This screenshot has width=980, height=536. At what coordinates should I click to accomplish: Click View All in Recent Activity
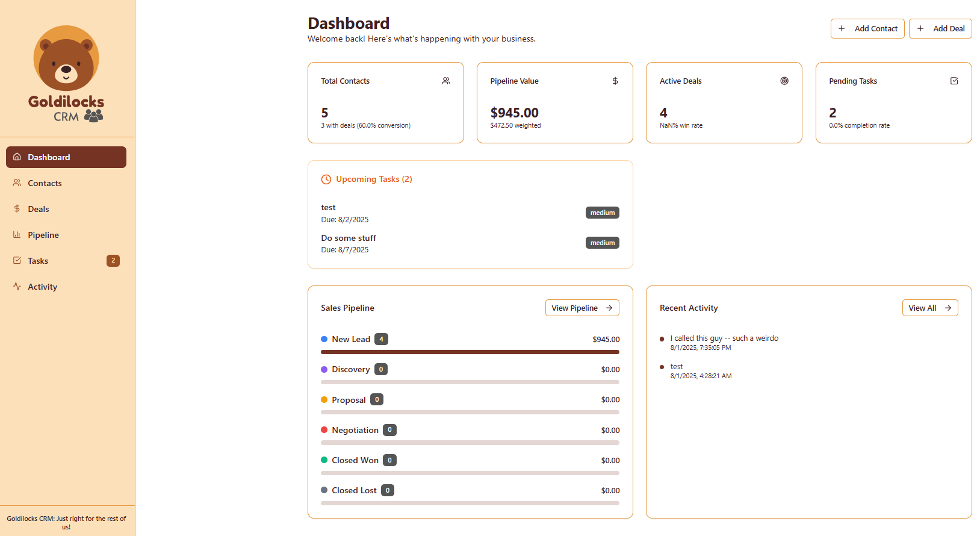click(x=929, y=308)
